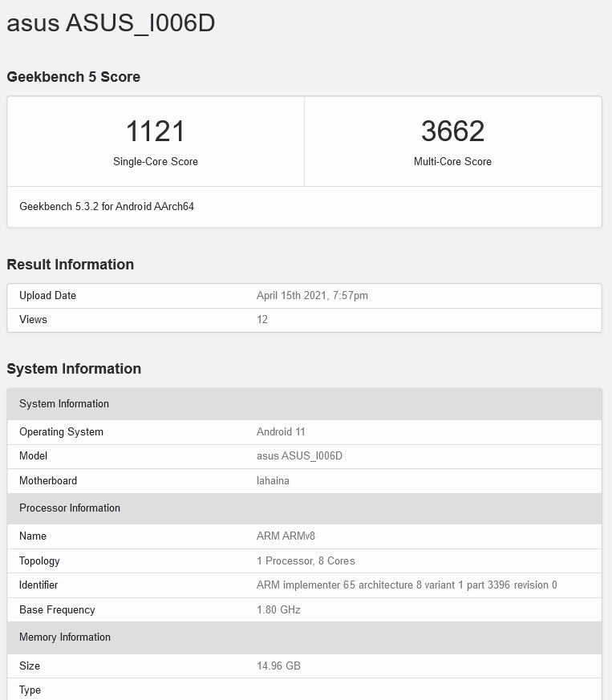Click the Topology label
This screenshot has width=612, height=700.
point(39,561)
